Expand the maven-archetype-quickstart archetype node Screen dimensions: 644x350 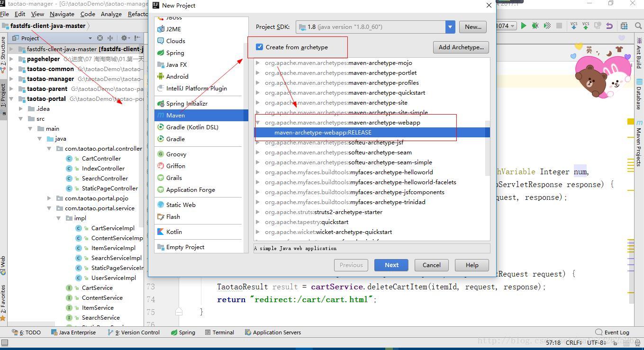click(x=258, y=93)
